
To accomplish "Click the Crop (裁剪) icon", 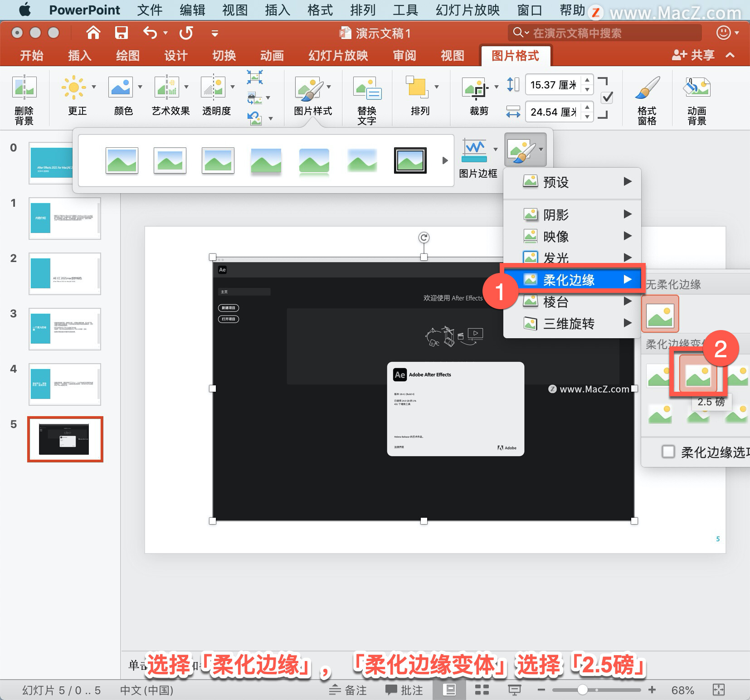I will click(x=476, y=88).
